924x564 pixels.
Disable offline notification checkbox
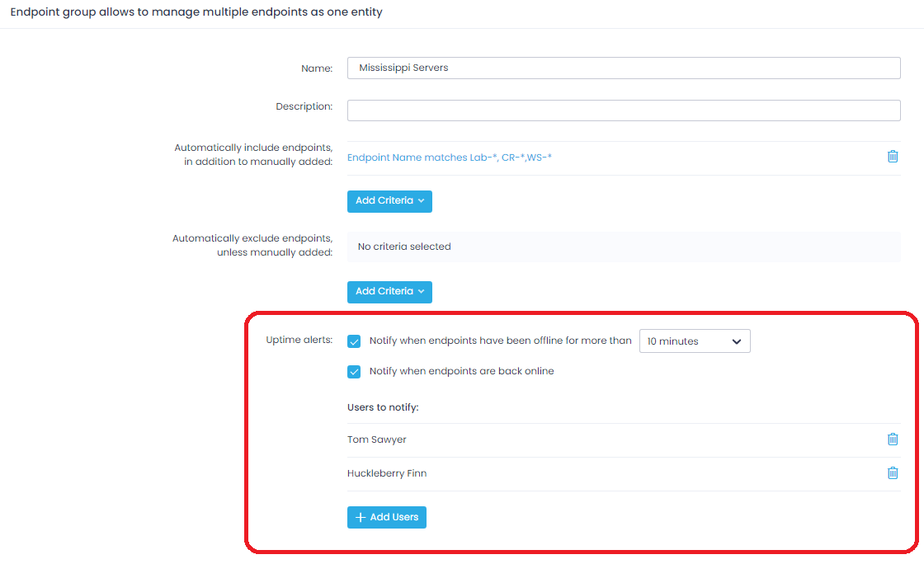coord(354,341)
